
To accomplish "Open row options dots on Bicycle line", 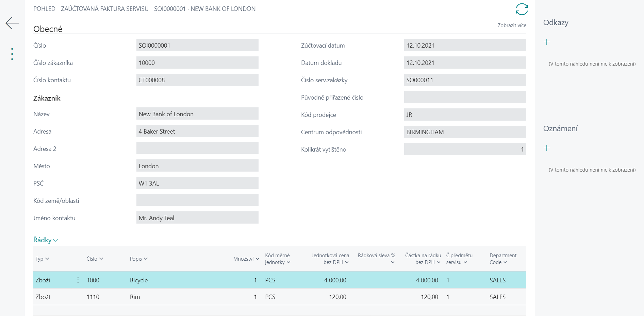I will (x=78, y=280).
